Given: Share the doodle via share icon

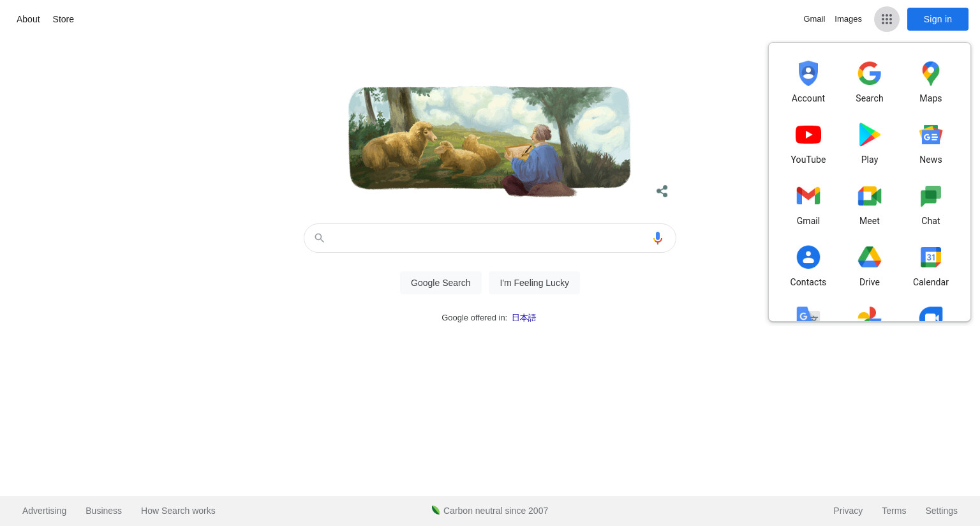Looking at the screenshot, I should coord(662,191).
